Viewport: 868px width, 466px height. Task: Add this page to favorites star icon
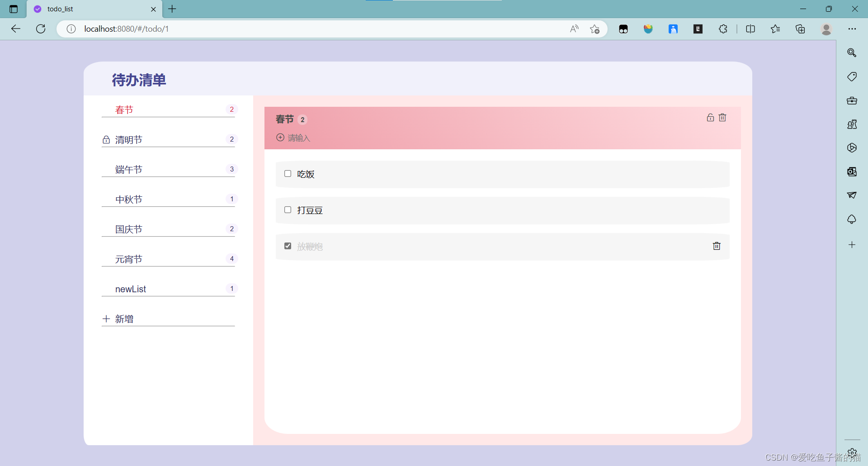(594, 29)
